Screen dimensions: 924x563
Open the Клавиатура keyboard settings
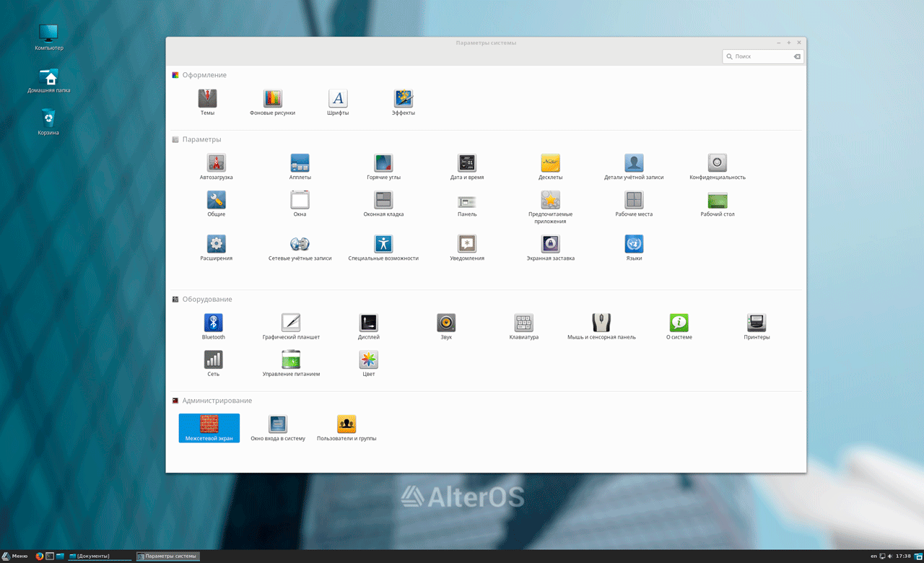click(x=523, y=327)
